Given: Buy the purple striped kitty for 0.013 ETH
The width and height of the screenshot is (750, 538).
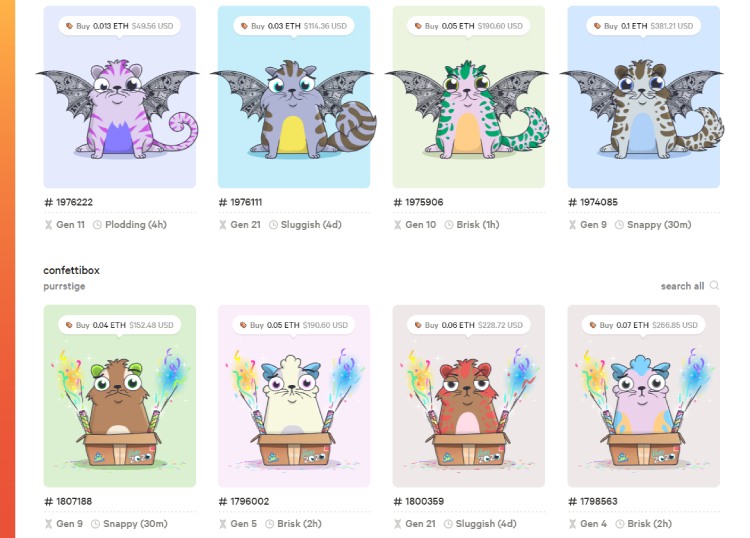Looking at the screenshot, I should point(120,26).
